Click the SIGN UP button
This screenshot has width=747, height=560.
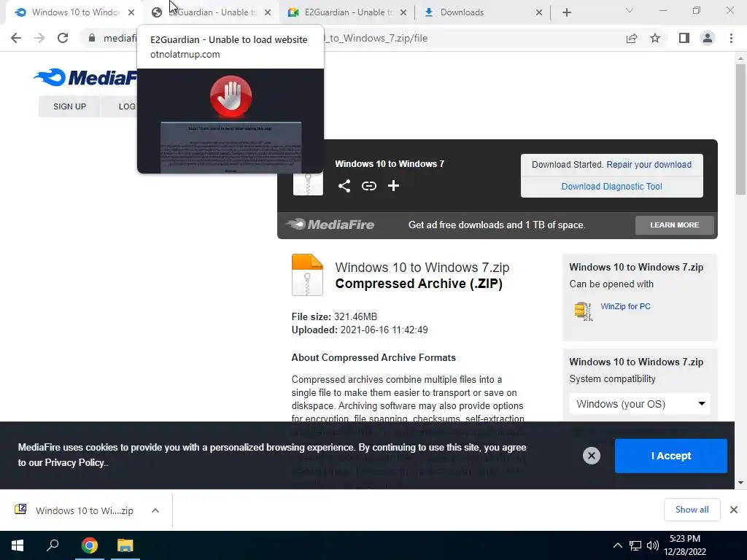69,106
